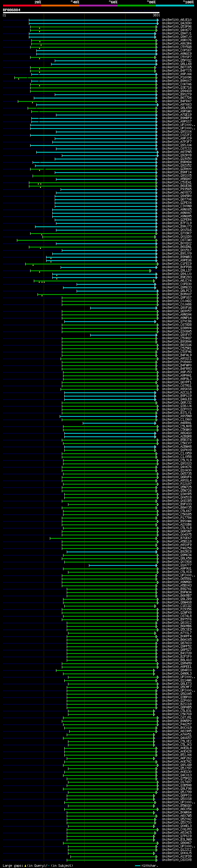Click the UniRef100_A7QE19 label
The width and height of the screenshot is (197, 868).
[176, 115]
